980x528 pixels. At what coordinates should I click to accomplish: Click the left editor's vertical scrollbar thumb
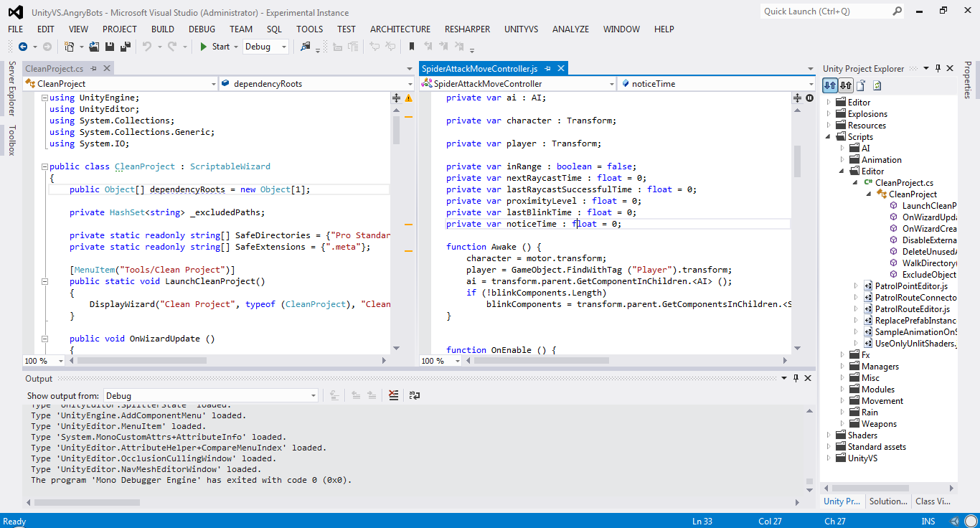pyautogui.click(x=396, y=131)
